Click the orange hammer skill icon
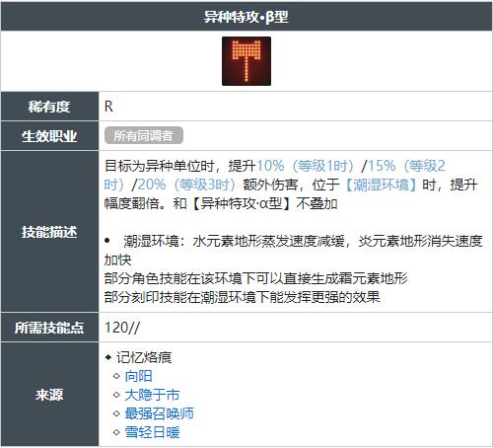 246,61
